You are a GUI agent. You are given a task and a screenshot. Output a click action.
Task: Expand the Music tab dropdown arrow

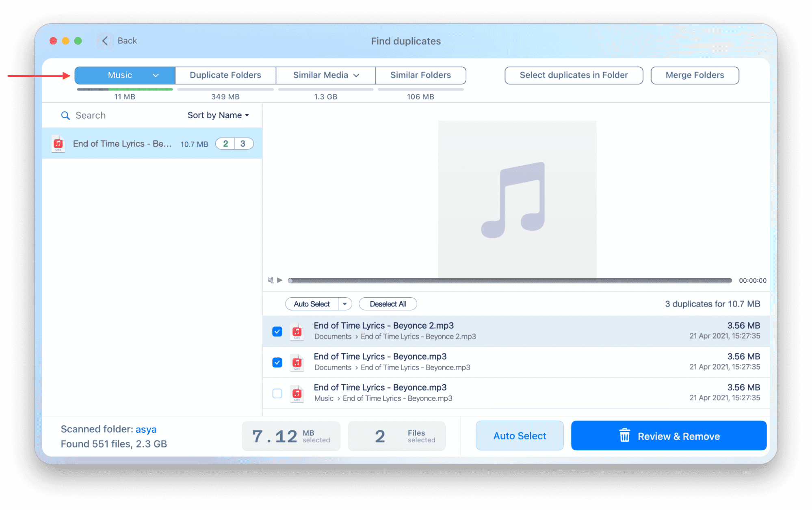coord(155,75)
